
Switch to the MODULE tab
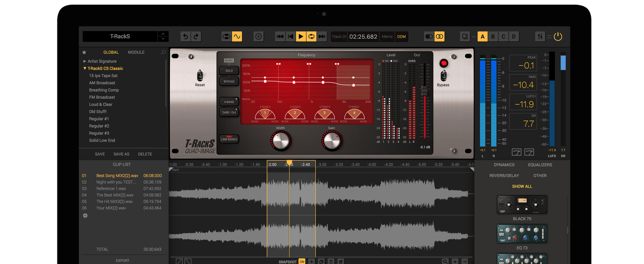click(136, 52)
